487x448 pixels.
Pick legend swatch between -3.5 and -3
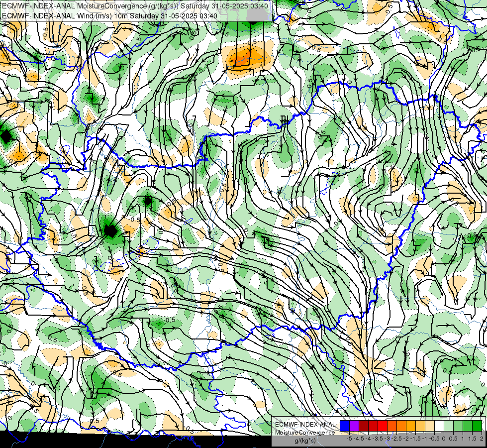click(383, 426)
